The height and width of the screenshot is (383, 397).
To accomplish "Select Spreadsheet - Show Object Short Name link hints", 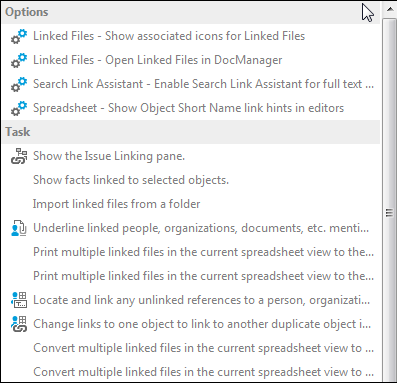I will coord(191,108).
